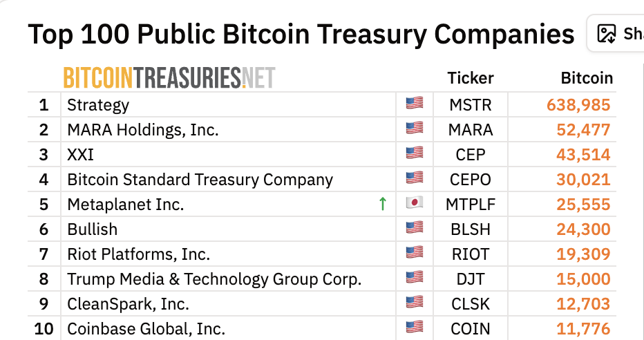The image size is (644, 340).
Task: Click the US flag for Coinbase Global
Action: click(x=414, y=328)
